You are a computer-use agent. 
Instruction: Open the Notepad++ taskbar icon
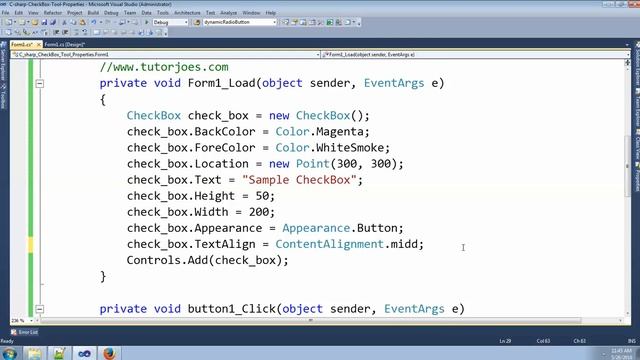[x=60, y=353]
